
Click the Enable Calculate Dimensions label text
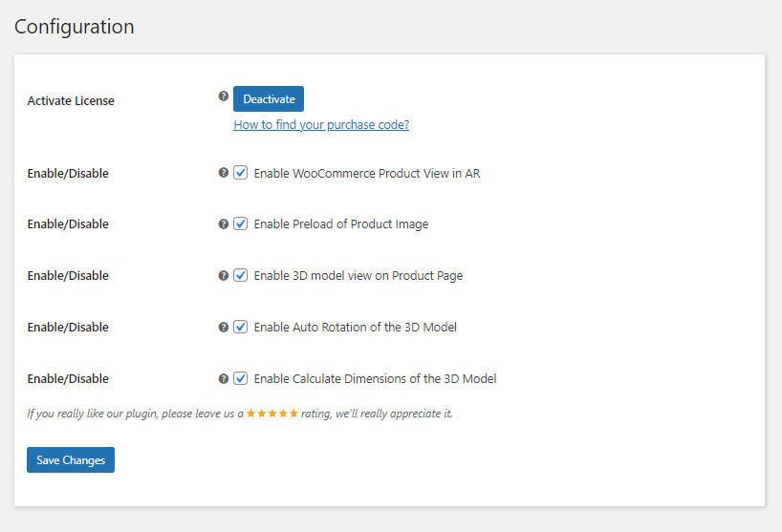tap(375, 378)
